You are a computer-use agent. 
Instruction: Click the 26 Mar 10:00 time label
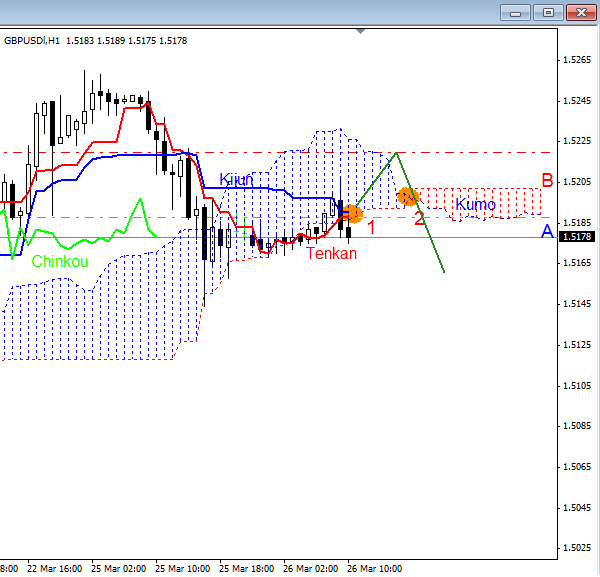click(375, 569)
